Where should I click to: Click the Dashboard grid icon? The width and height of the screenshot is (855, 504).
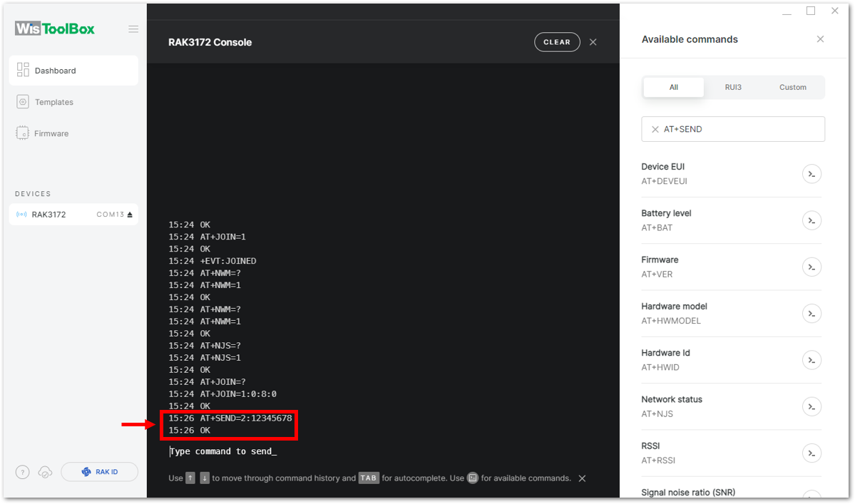tap(23, 70)
